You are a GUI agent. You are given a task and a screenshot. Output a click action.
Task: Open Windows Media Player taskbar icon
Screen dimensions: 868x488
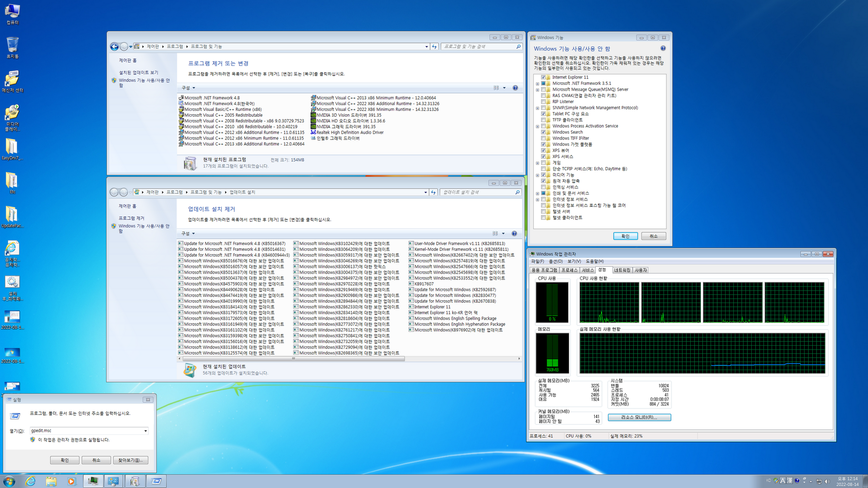click(x=72, y=481)
